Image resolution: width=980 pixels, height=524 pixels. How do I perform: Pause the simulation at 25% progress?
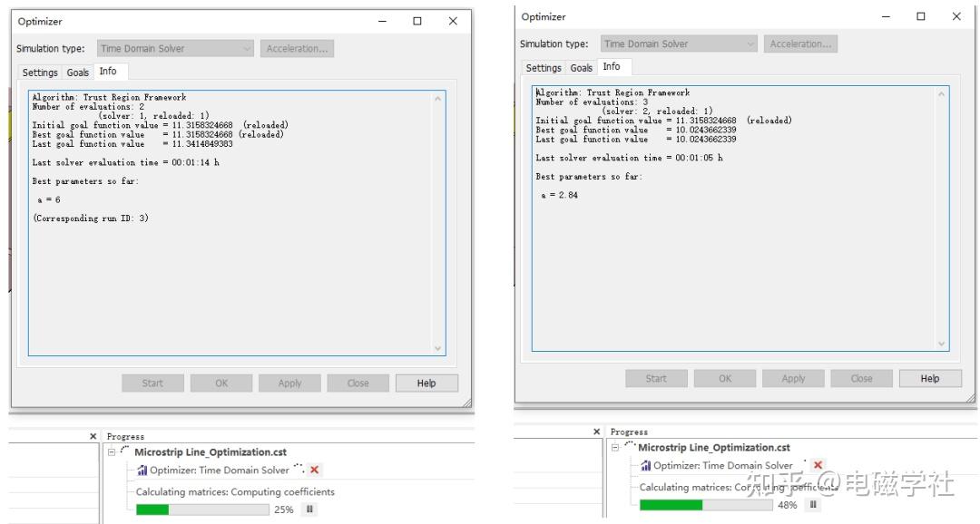[x=309, y=509]
